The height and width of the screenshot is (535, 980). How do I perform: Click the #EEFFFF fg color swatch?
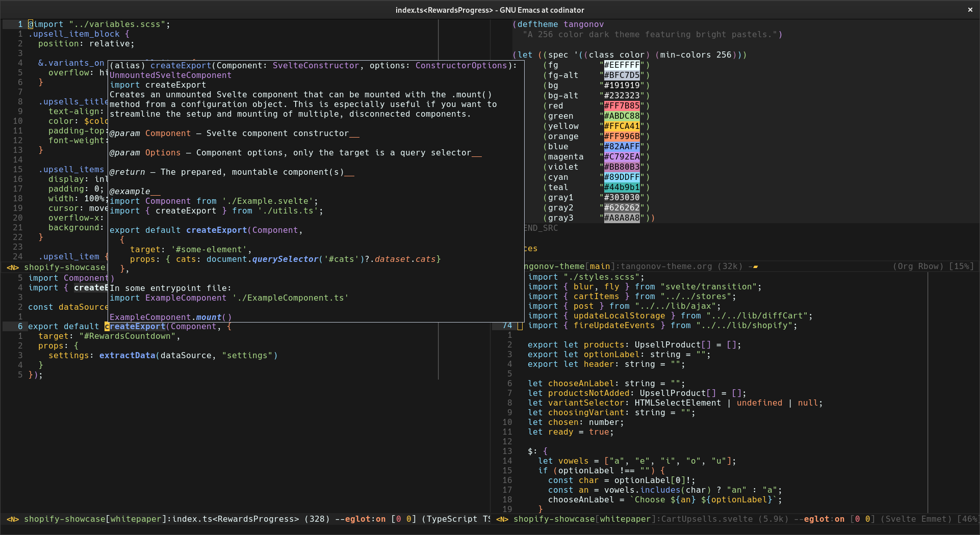pyautogui.click(x=622, y=65)
